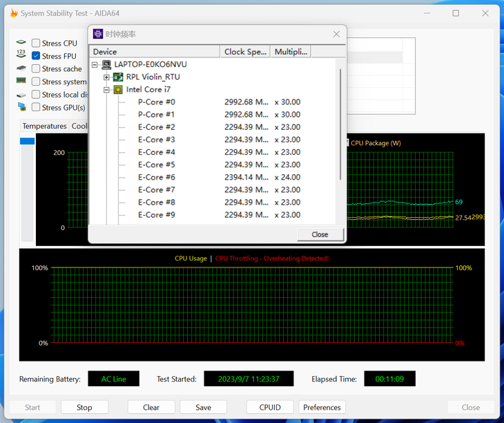Enable the Stress CPU checkbox

36,43
